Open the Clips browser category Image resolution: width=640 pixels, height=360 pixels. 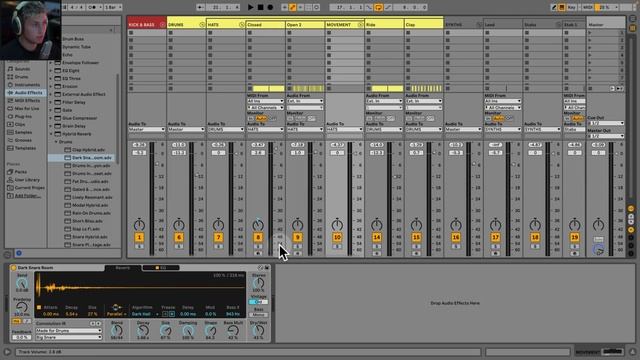20,124
